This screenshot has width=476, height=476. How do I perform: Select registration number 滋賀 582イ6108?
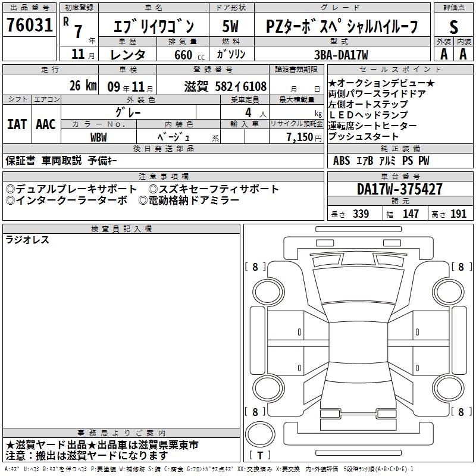226,86
